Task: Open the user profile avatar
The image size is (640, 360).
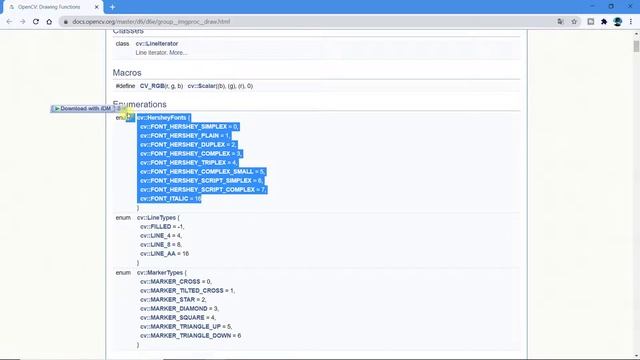Action: [x=618, y=22]
